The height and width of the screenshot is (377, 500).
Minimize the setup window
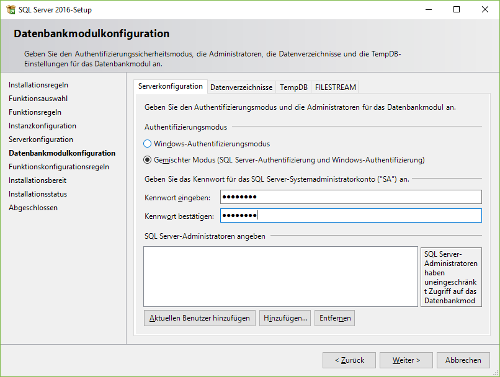pyautogui.click(x=429, y=10)
